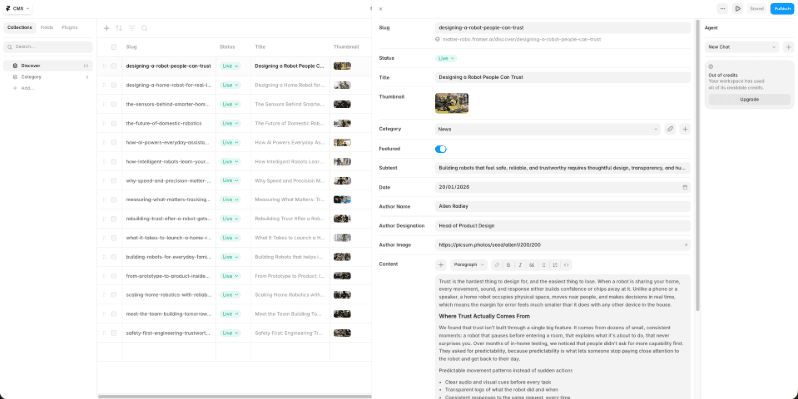
Task: Click the editor panel vertical scrollbar
Action: (698, 165)
